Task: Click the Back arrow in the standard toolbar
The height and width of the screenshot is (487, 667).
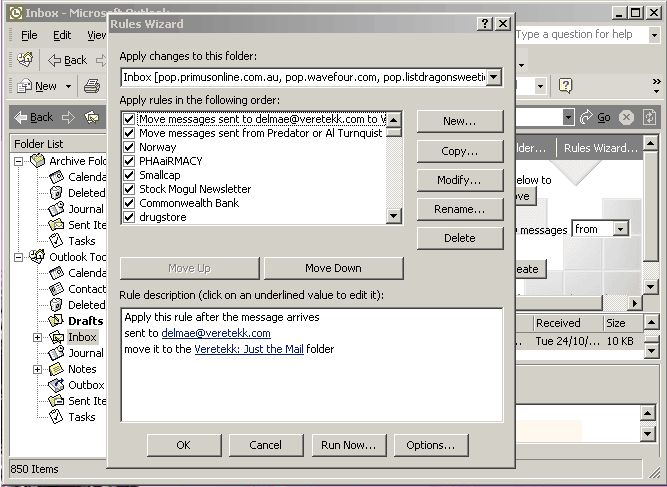Action: (x=54, y=60)
